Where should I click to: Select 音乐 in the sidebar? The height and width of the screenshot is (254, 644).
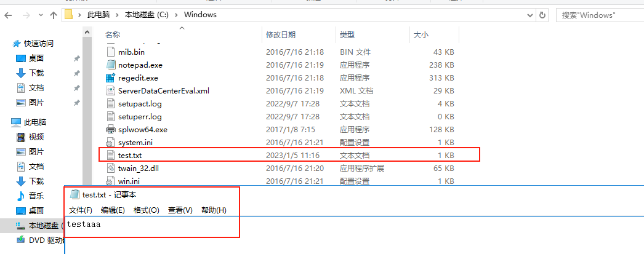click(x=36, y=196)
